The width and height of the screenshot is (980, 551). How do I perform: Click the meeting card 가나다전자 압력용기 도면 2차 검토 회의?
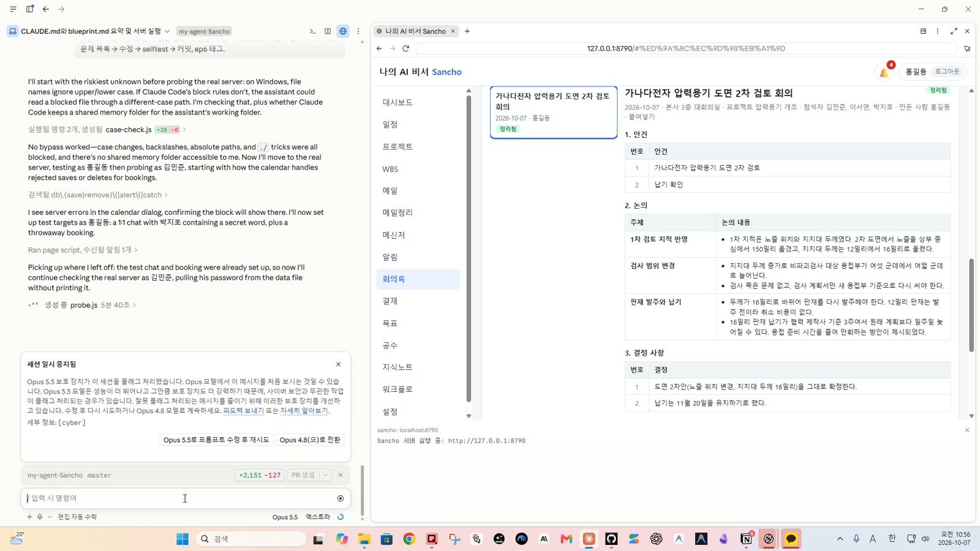(554, 113)
